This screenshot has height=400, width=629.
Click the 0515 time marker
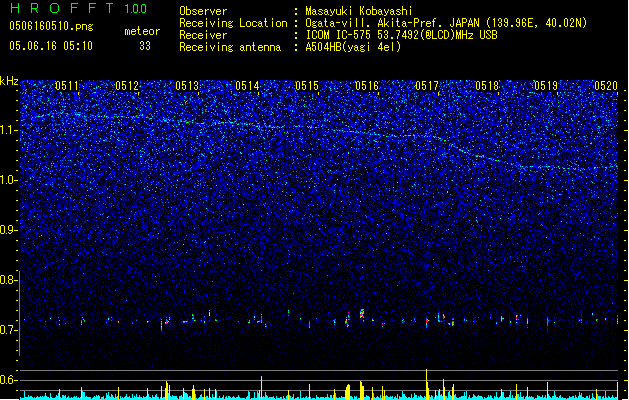[x=307, y=86]
